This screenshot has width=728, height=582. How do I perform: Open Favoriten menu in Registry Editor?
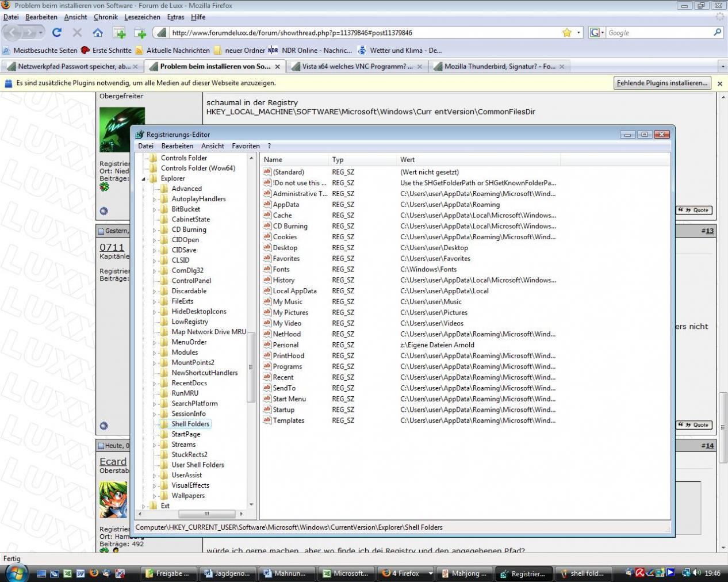pos(246,146)
